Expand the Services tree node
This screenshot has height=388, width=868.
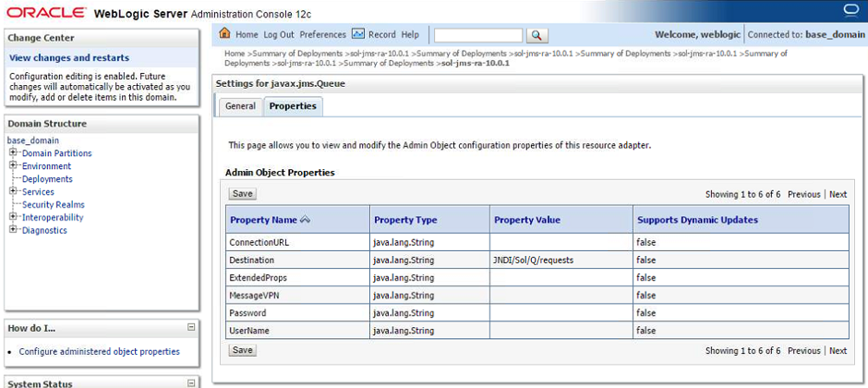pyautogui.click(x=14, y=192)
